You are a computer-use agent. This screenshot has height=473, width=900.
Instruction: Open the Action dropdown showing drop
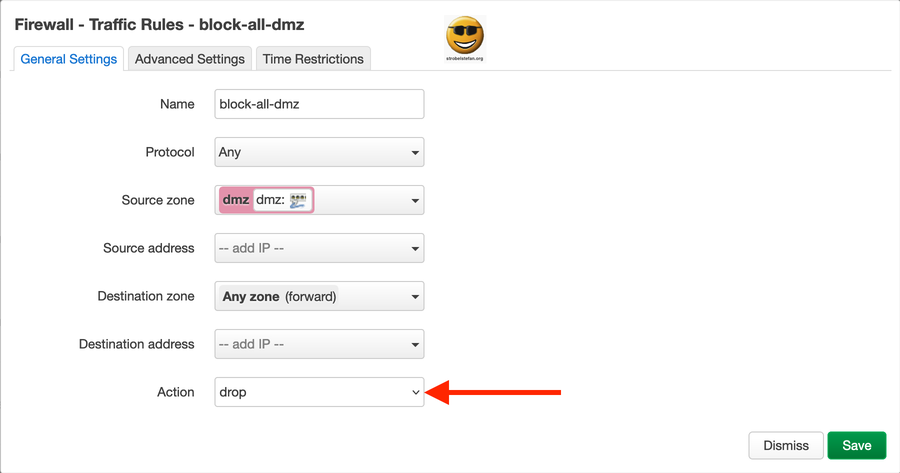(x=319, y=392)
